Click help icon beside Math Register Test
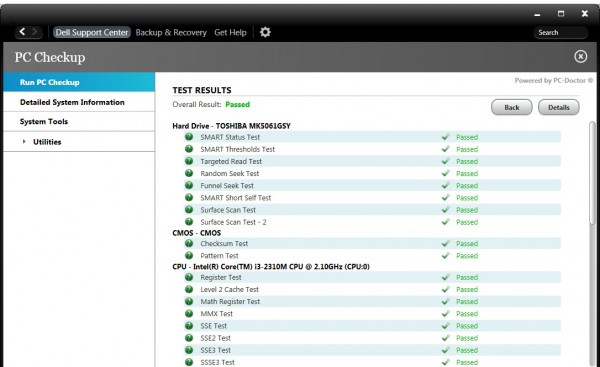The height and width of the screenshot is (367, 600). click(x=189, y=301)
